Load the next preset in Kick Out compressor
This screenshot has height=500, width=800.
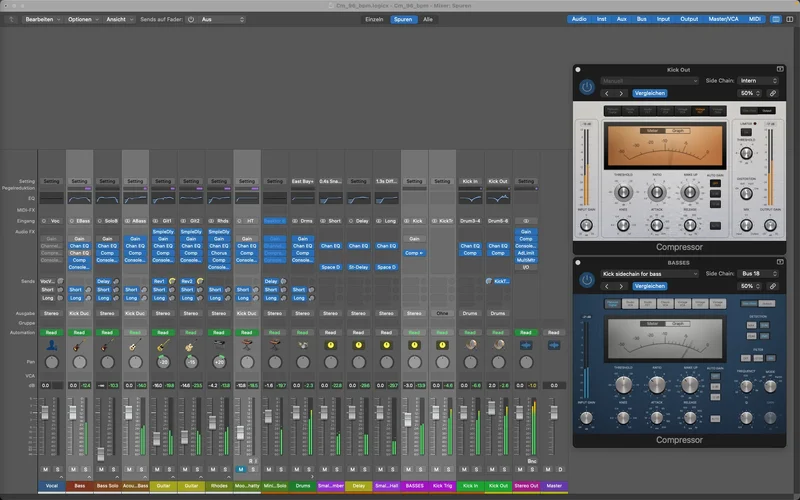click(x=621, y=93)
